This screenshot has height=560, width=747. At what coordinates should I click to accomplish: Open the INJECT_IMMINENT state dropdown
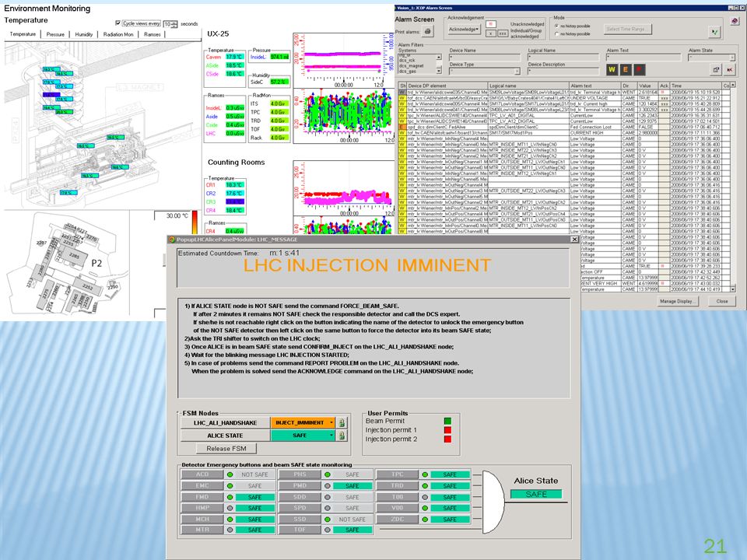click(331, 423)
